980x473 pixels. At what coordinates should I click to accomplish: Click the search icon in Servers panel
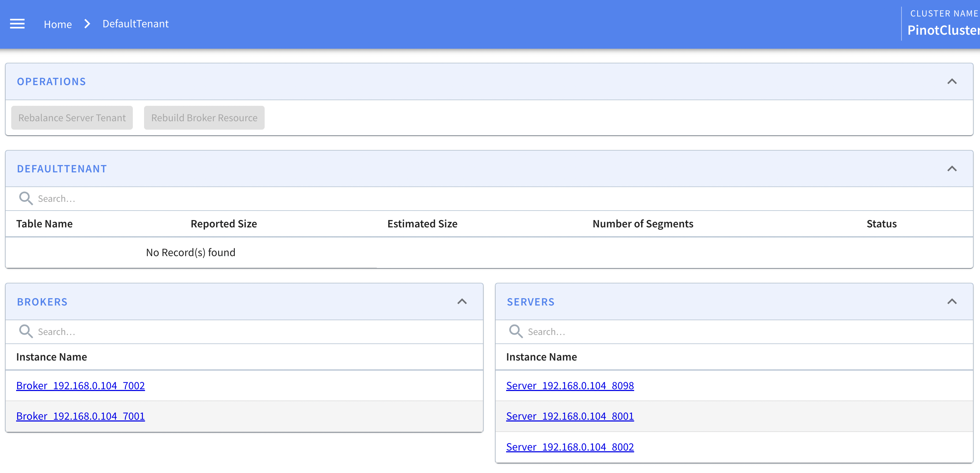[x=516, y=331]
